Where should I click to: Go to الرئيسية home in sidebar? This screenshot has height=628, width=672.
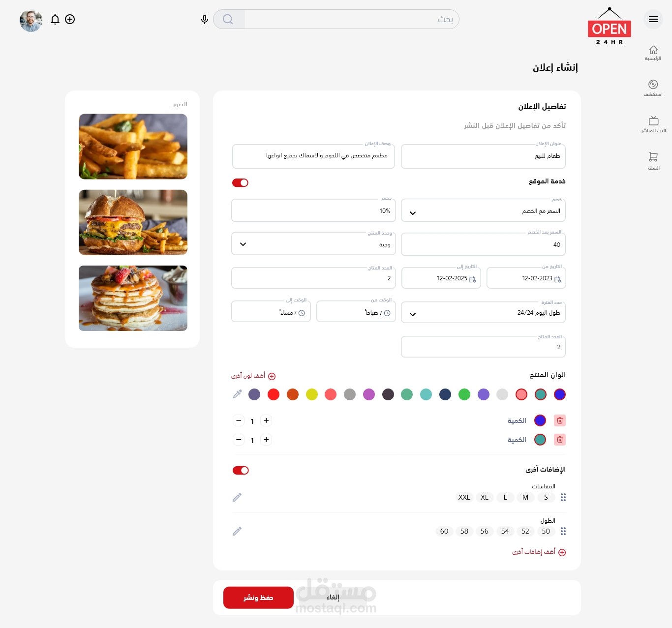coord(653,53)
